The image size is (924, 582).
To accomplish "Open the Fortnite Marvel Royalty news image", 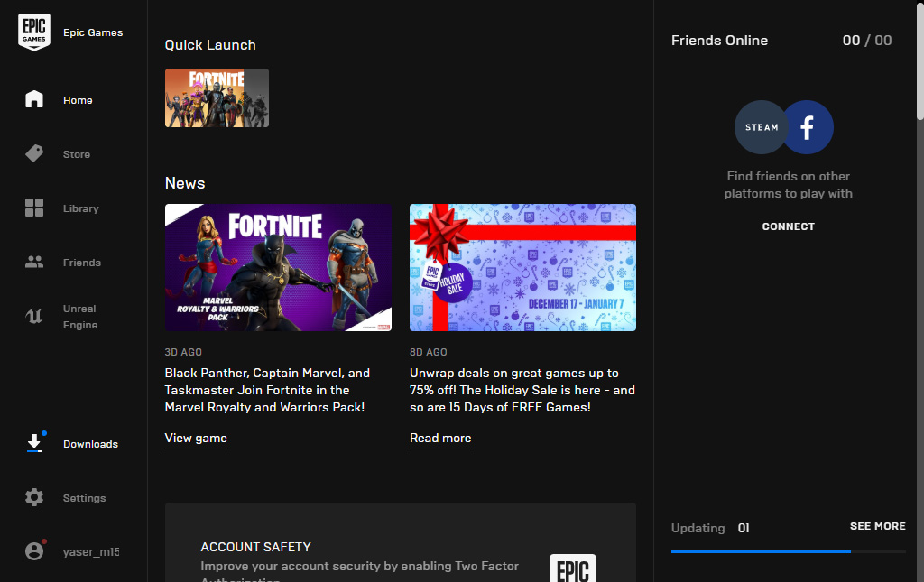I will click(278, 267).
